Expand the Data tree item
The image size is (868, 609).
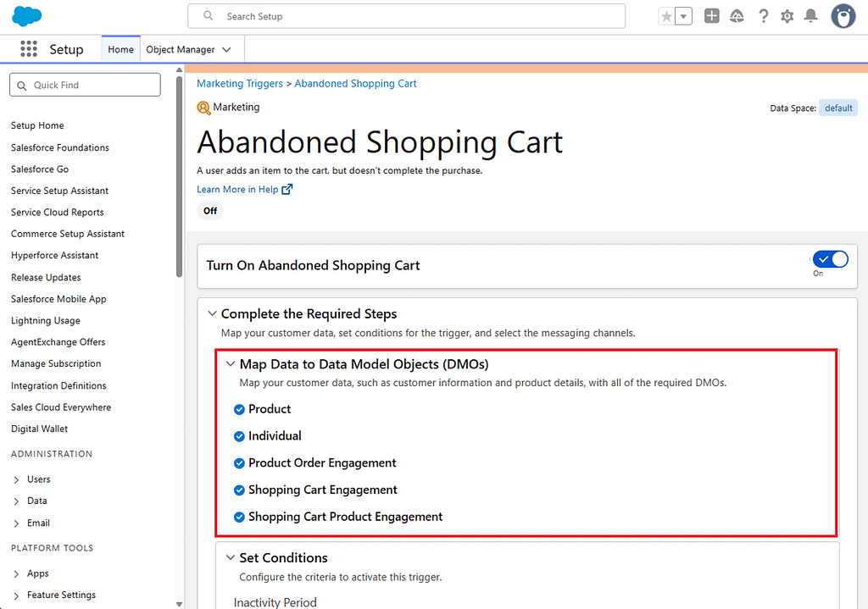click(16, 501)
